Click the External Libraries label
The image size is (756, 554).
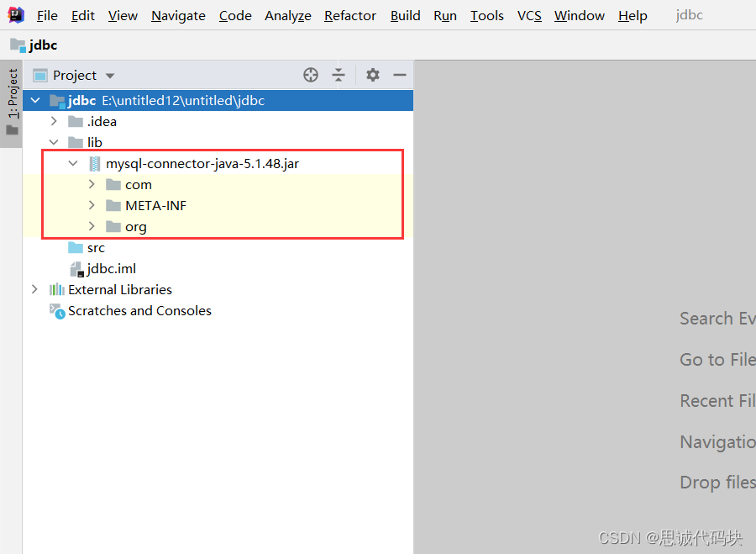pyautogui.click(x=120, y=289)
